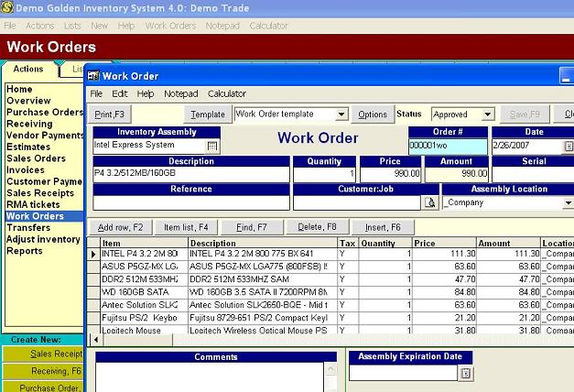Open Overview in sidebar
Viewport: 574px width, 392px height.
click(28, 101)
